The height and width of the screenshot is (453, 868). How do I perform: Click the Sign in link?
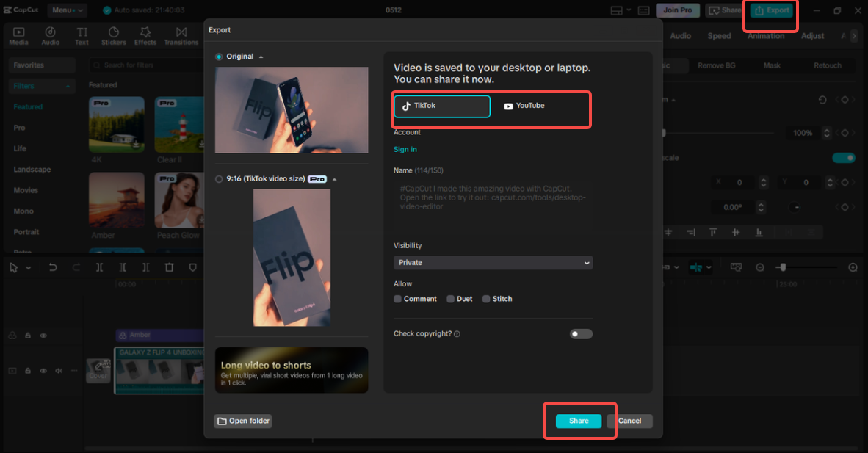point(405,150)
